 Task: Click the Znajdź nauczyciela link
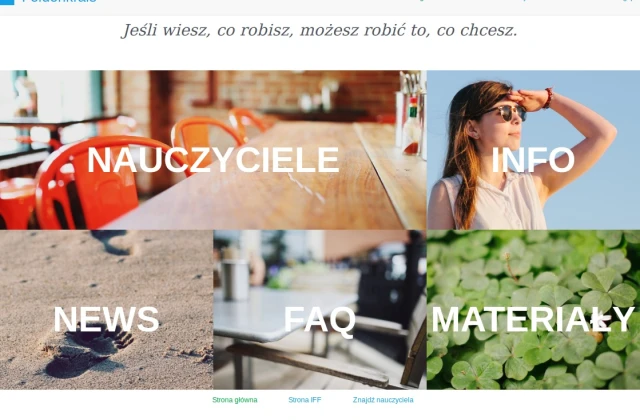[x=383, y=400]
